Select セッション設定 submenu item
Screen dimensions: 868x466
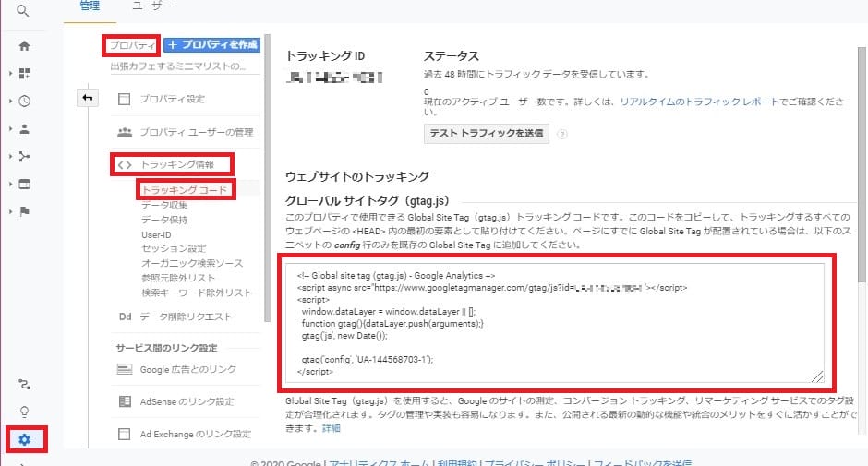tap(174, 248)
